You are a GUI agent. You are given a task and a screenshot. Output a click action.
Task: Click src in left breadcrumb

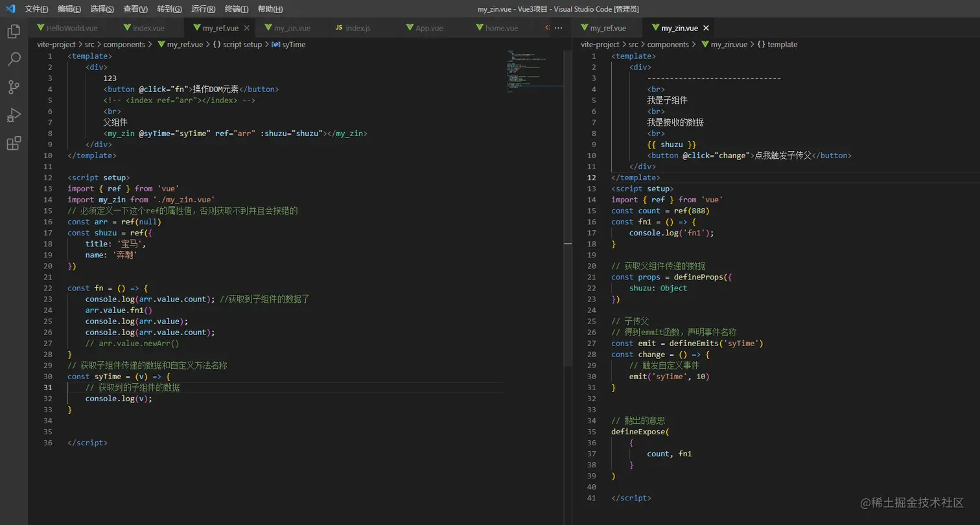click(89, 45)
